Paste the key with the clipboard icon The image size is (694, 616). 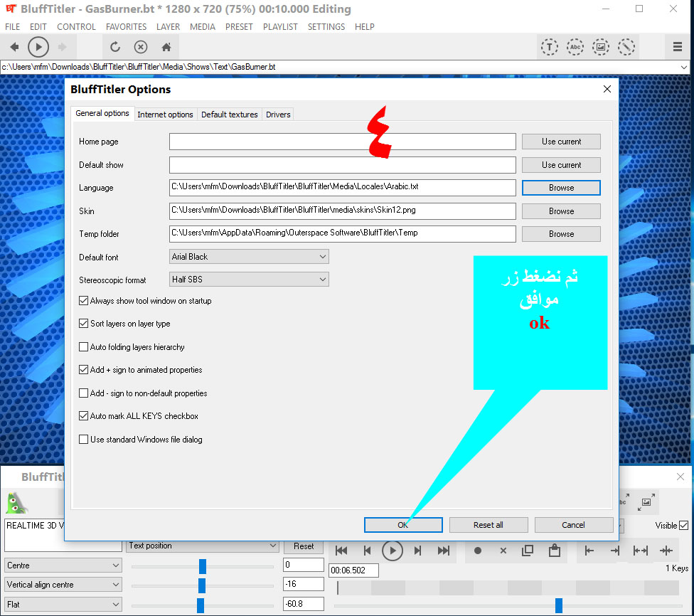554,551
